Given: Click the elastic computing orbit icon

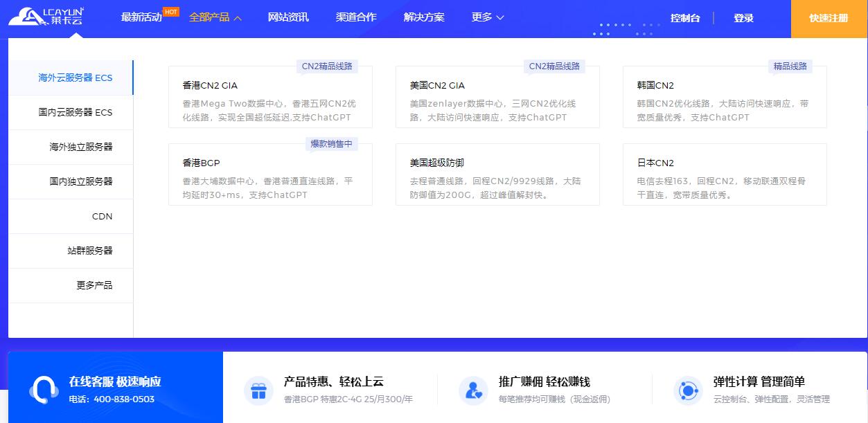Looking at the screenshot, I should click(688, 390).
